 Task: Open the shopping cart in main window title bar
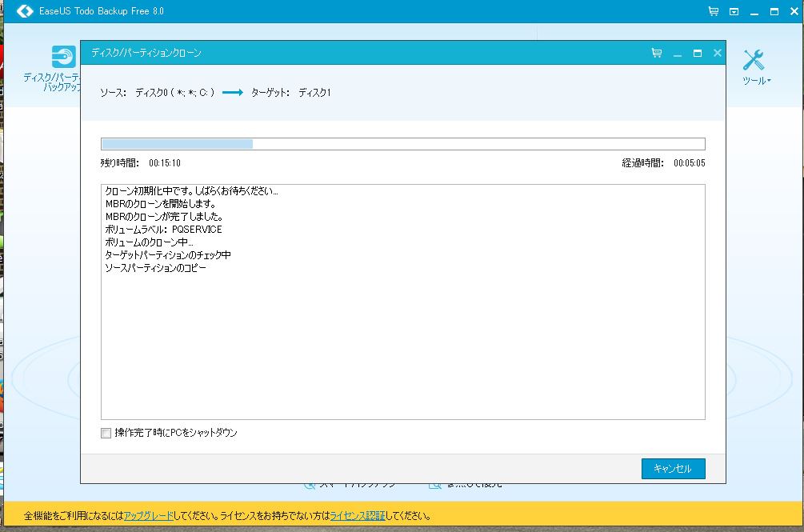click(714, 10)
